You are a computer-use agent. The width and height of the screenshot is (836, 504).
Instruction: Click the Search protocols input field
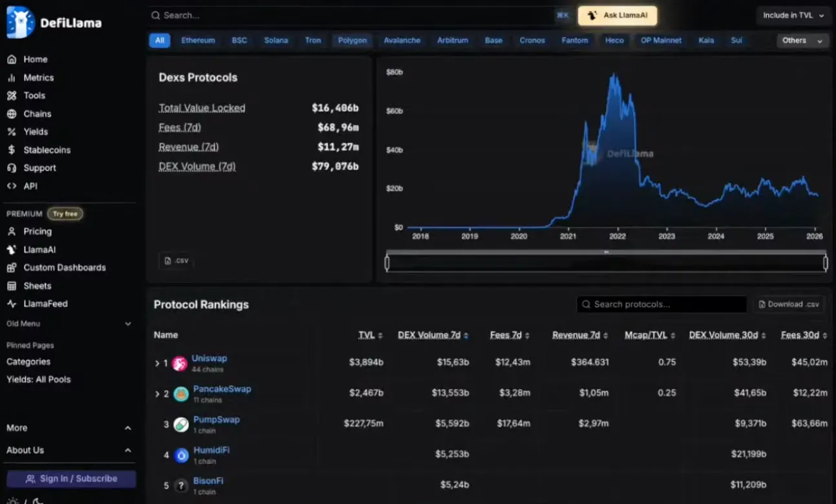click(x=662, y=304)
